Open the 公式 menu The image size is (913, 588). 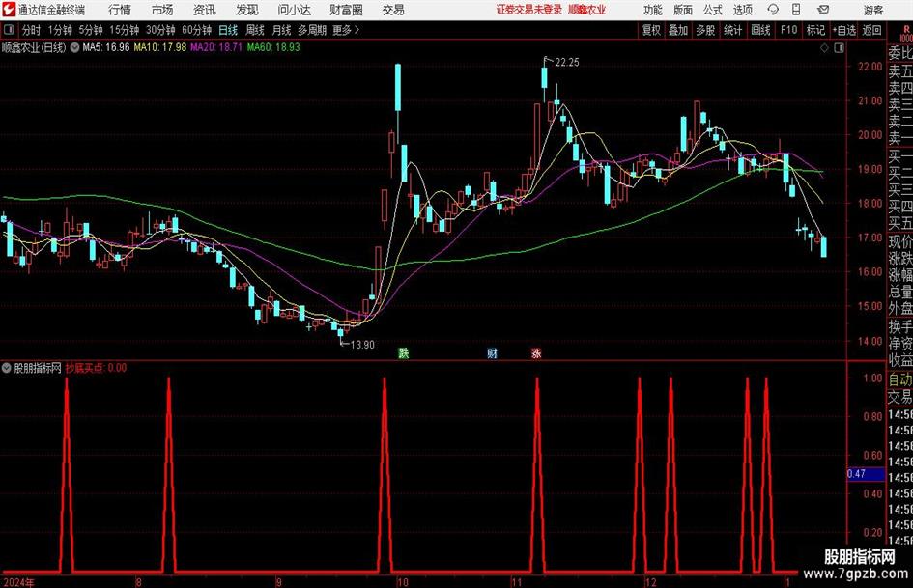tap(713, 10)
